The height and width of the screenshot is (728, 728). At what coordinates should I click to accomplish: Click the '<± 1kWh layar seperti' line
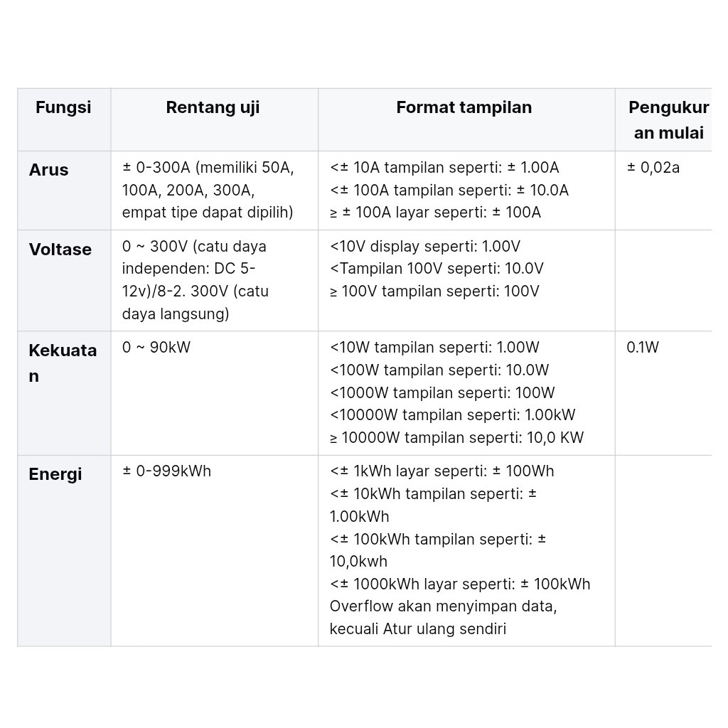441,471
